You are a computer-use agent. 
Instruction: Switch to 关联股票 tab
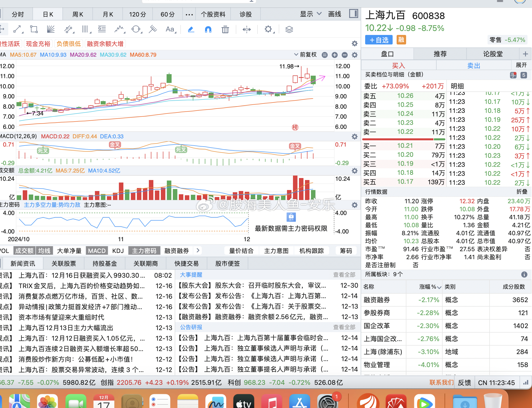tap(64, 264)
